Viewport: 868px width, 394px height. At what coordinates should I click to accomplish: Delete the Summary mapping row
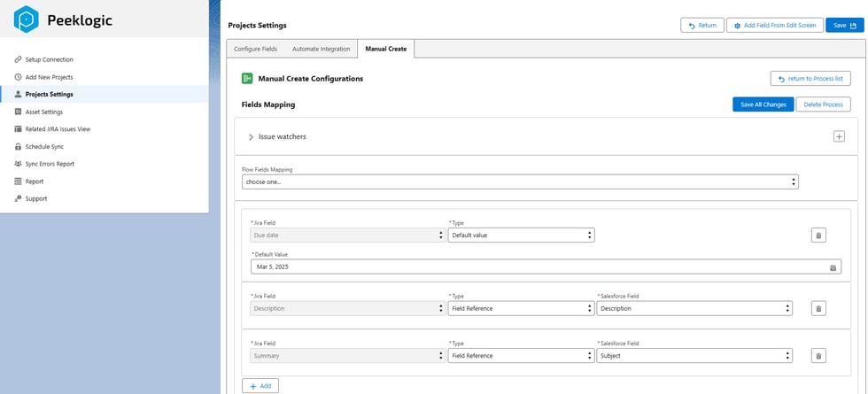(x=818, y=356)
